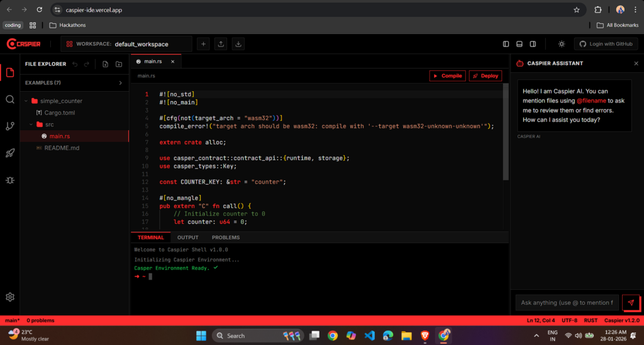Click the main.rs breadcrumb label

(146, 76)
